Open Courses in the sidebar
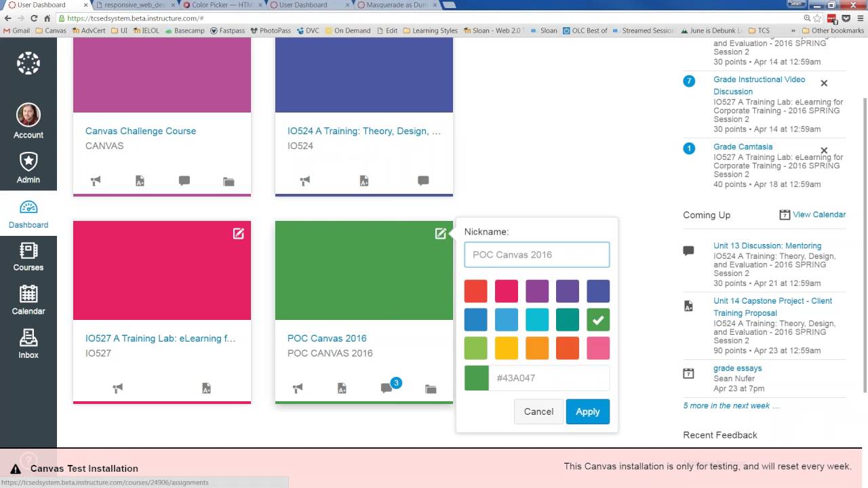This screenshot has height=488, width=868. tap(28, 256)
